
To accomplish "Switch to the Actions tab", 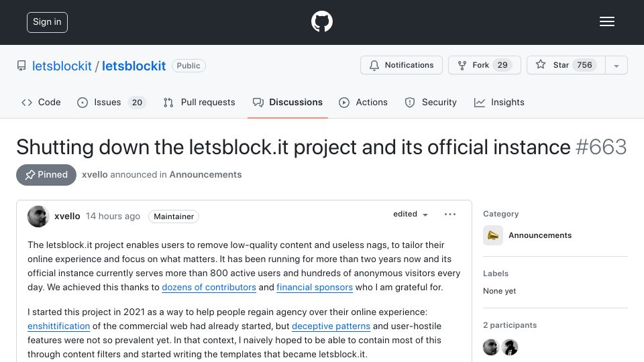I will click(363, 102).
